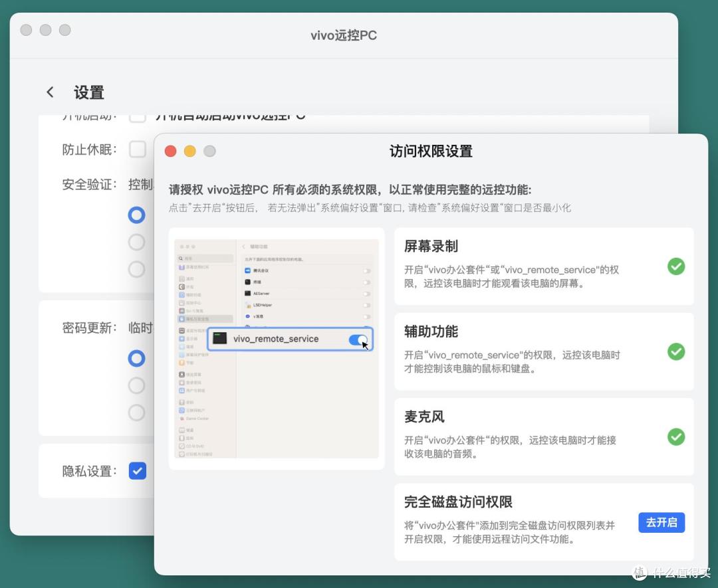Click the 完全磁盘访问权限 heading

pyautogui.click(x=458, y=502)
